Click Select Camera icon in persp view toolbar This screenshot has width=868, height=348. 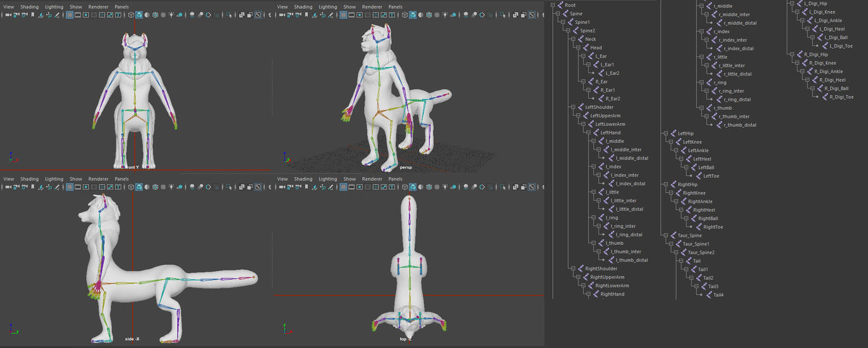282,15
